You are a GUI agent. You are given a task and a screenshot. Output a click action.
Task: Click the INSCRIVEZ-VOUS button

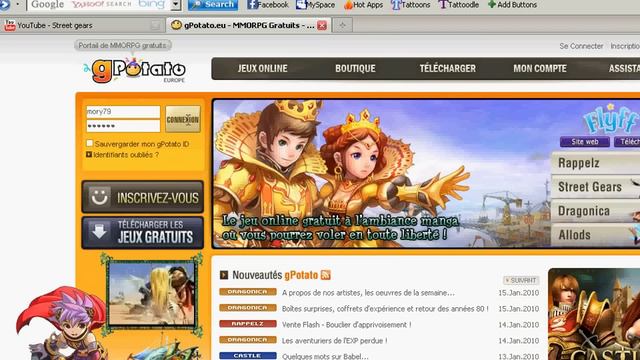(x=142, y=197)
